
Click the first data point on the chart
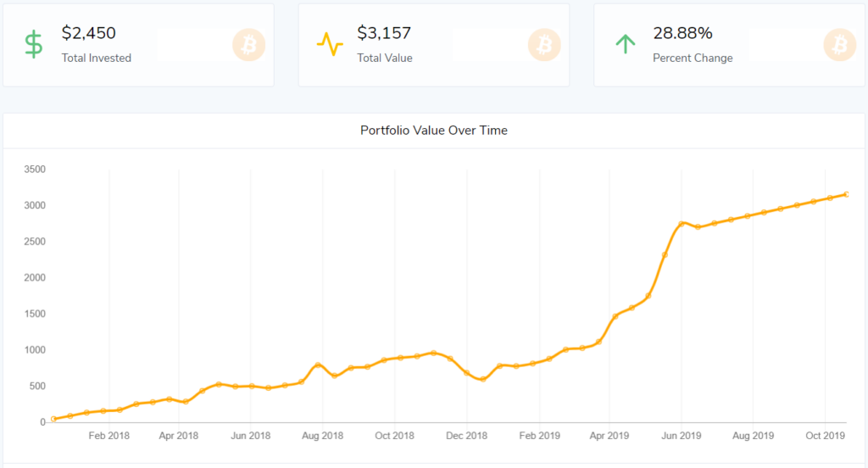coord(53,419)
